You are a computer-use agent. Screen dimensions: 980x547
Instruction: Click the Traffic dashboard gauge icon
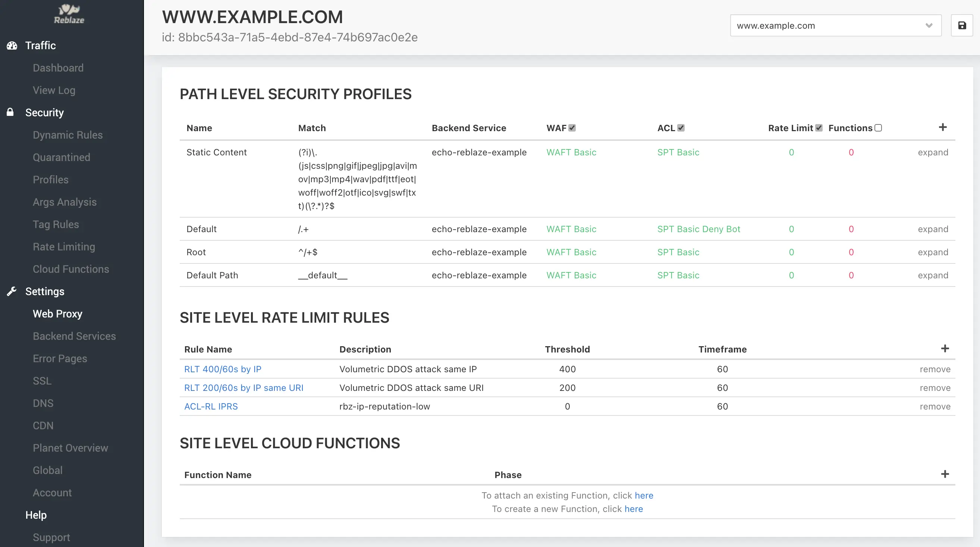click(12, 45)
